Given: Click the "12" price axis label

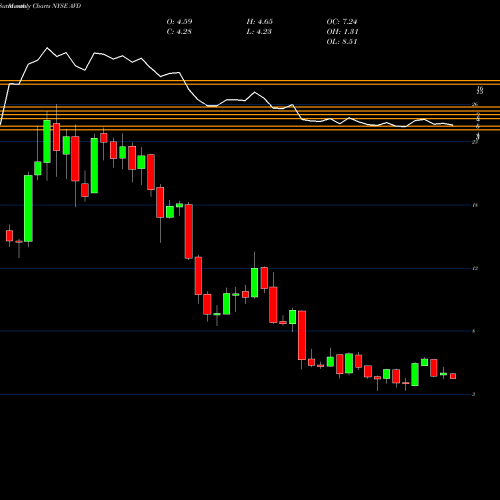Looking at the screenshot, I should point(475,268).
